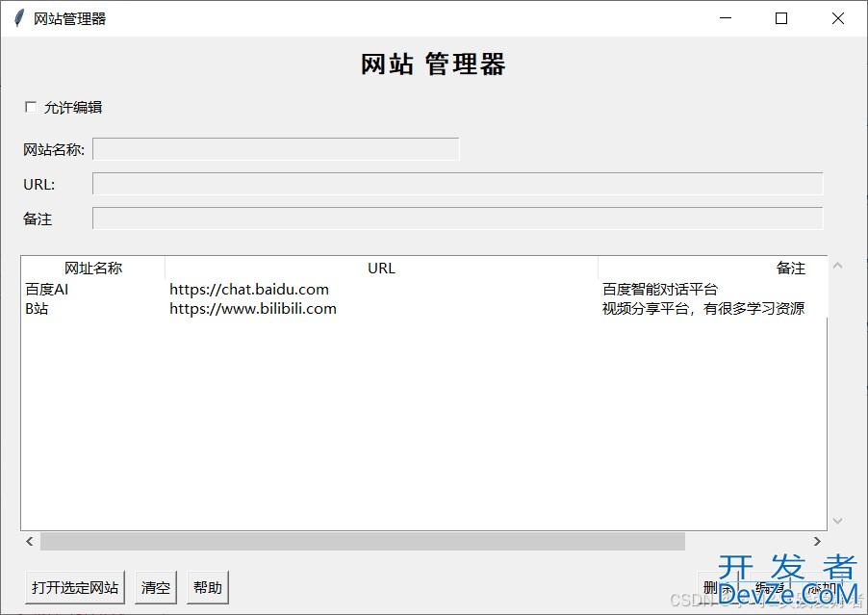Click the horizontal scrollbar thumb
Screen dimensions: 868x615
pos(362,542)
